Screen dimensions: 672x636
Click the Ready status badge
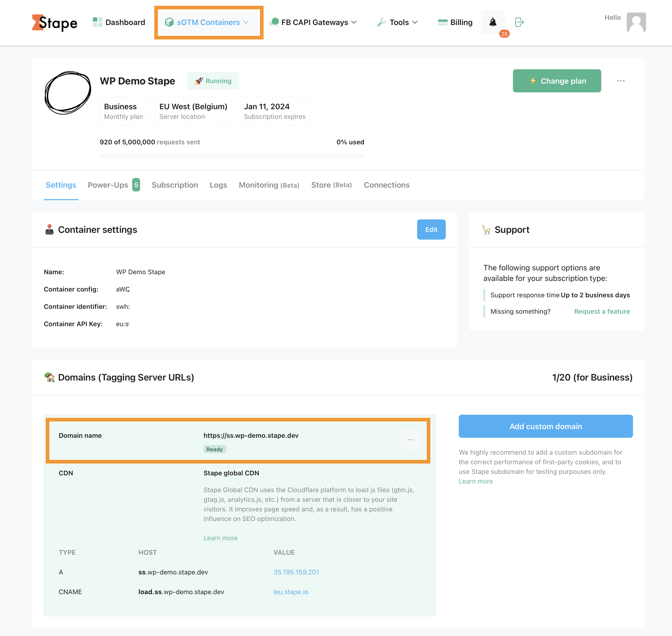click(214, 449)
